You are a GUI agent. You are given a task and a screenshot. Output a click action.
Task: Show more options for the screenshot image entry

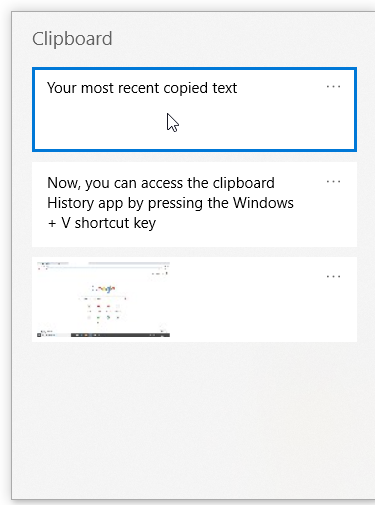333,277
